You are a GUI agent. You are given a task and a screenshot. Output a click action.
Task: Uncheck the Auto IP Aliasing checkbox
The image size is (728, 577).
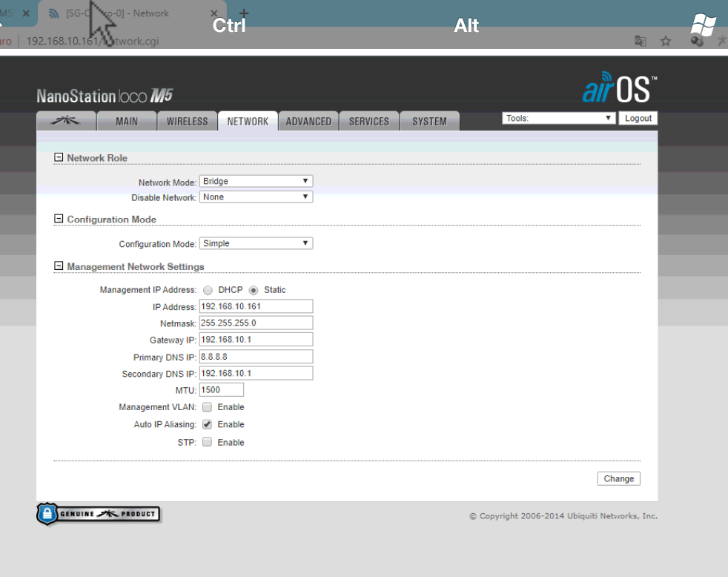tap(207, 424)
